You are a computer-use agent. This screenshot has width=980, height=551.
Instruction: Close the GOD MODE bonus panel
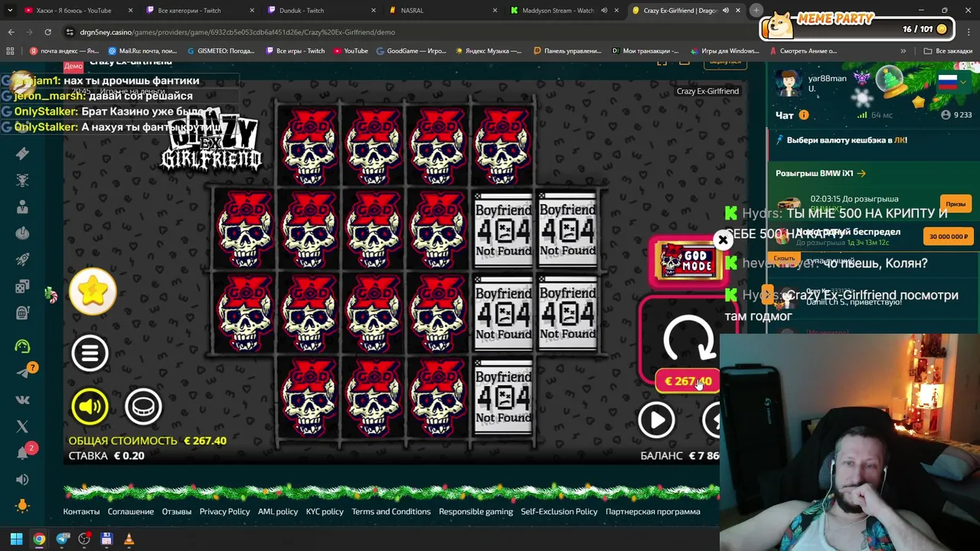tap(723, 240)
